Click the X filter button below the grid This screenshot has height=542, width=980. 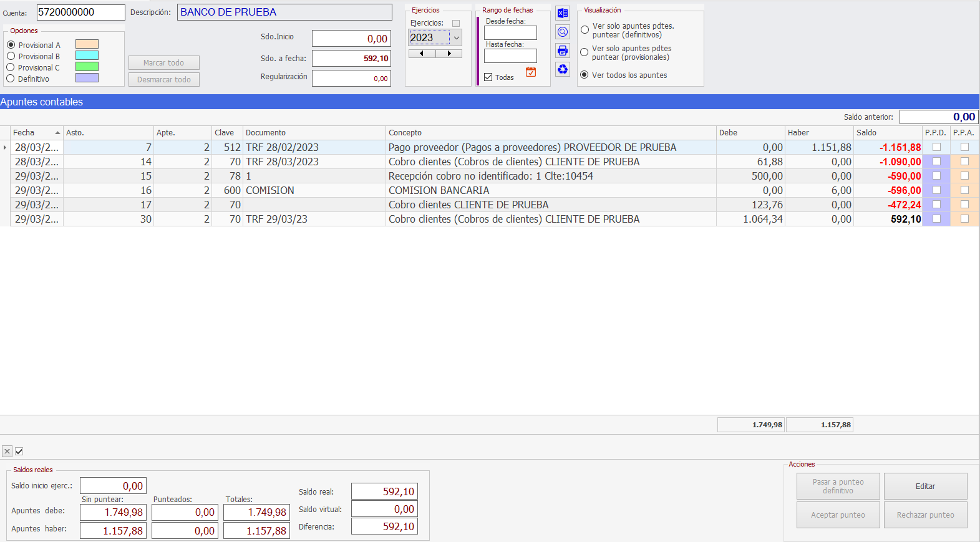tap(7, 451)
